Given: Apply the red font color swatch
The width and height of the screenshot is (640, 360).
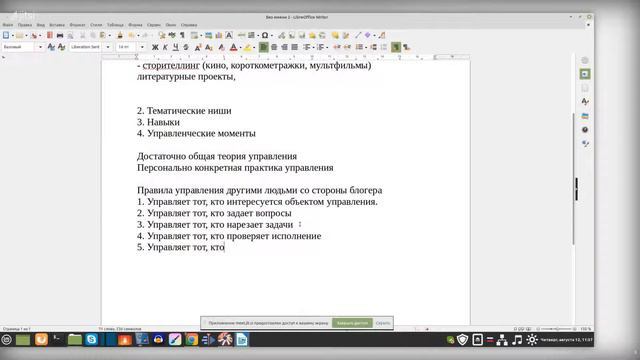Looking at the screenshot, I should (x=233, y=47).
